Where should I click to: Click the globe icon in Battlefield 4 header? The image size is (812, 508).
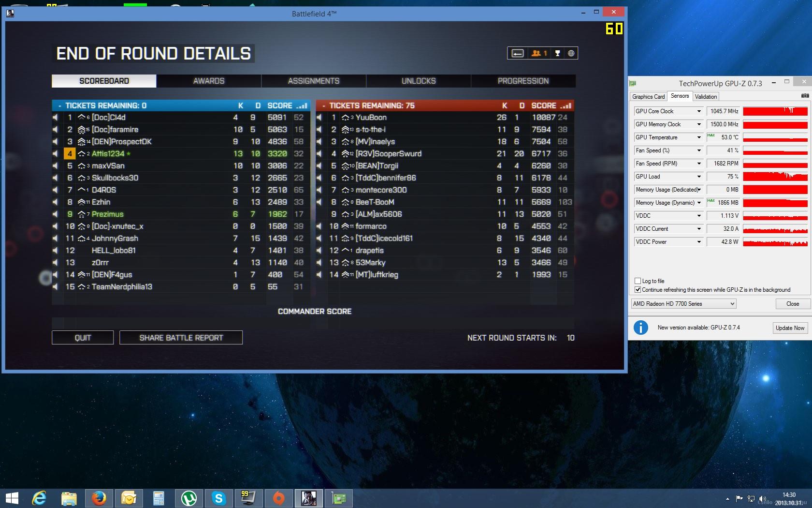coord(571,53)
